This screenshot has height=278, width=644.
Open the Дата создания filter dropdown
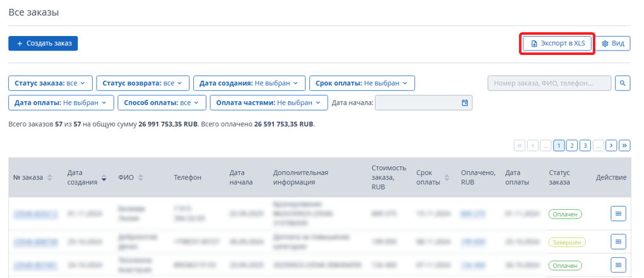pos(249,83)
